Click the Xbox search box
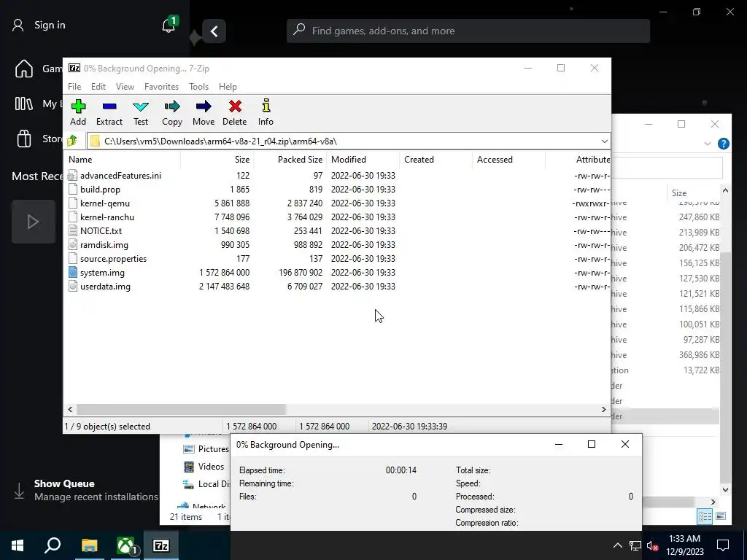747x560 pixels. click(x=468, y=31)
